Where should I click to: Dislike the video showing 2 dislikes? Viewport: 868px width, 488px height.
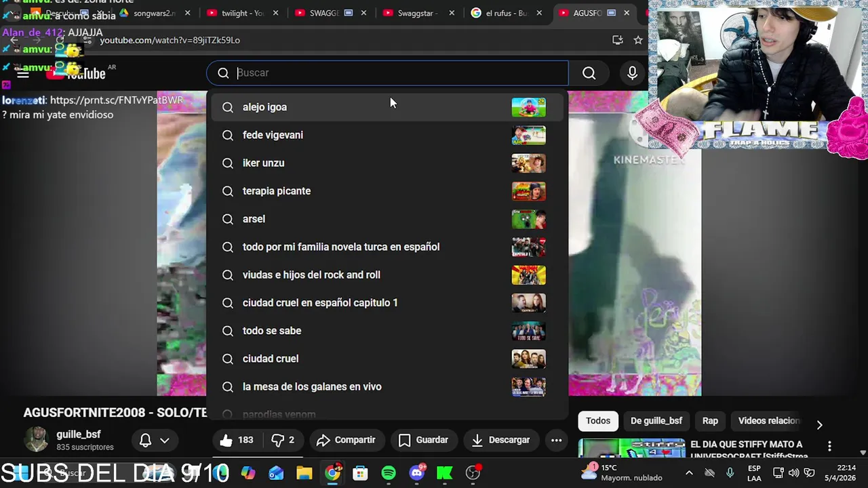(283, 440)
